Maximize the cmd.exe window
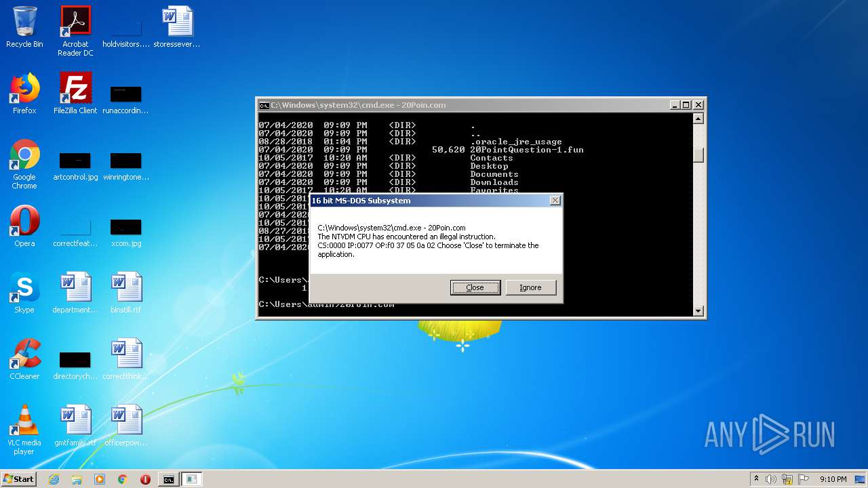The height and width of the screenshot is (488, 868). [686, 105]
